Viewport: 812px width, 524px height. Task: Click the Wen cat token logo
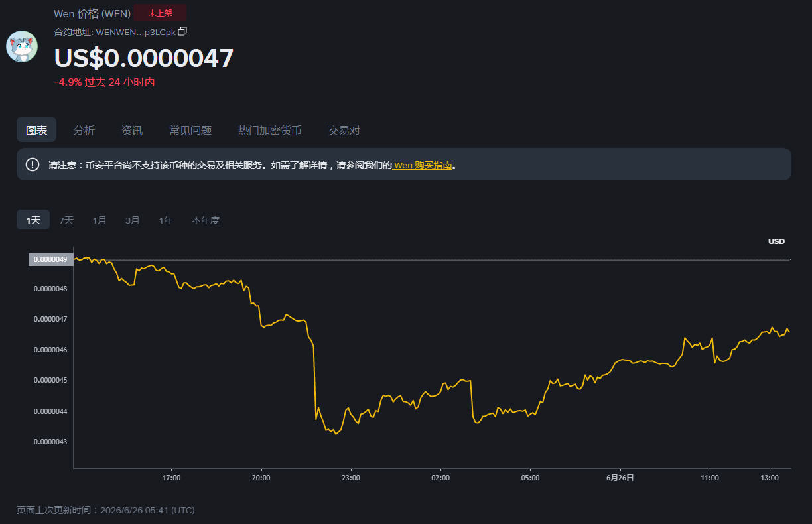pyautogui.click(x=22, y=46)
